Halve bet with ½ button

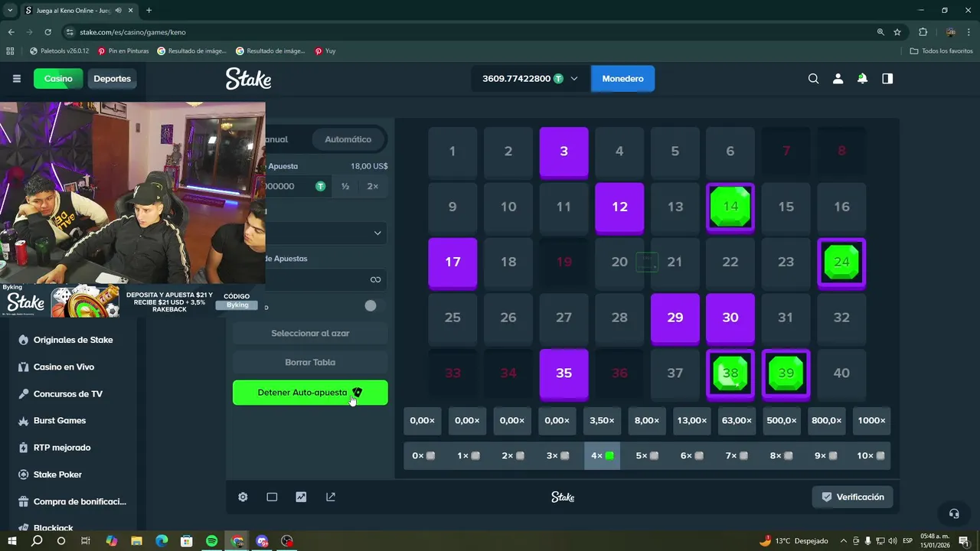click(x=345, y=186)
